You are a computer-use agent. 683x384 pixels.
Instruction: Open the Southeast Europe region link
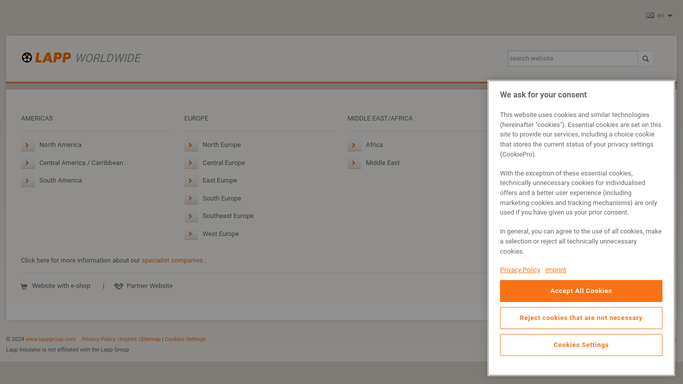click(x=228, y=216)
